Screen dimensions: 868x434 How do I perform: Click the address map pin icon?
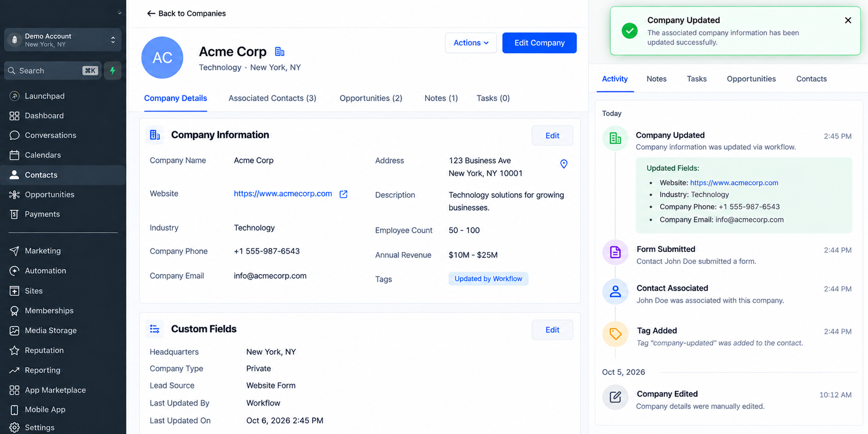(564, 164)
